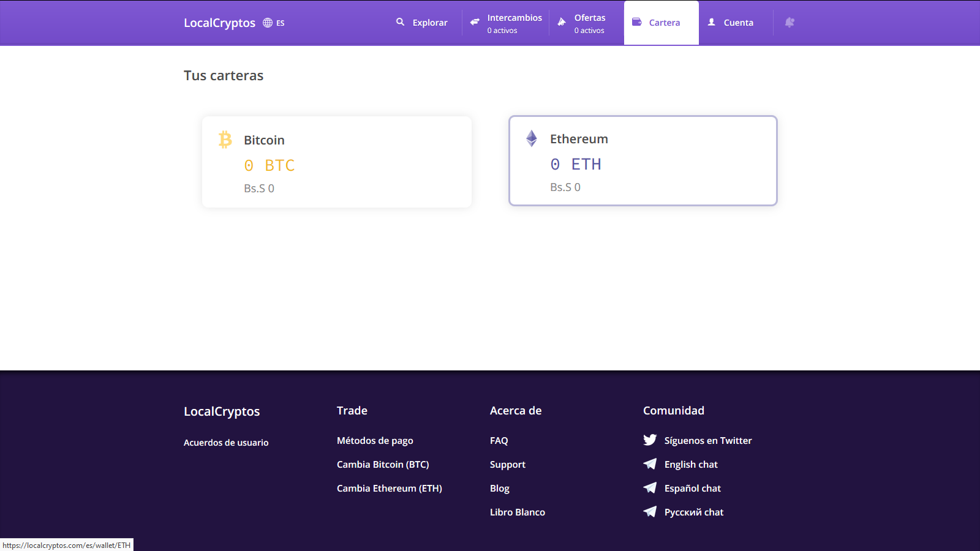Open the English chat link
980x551 pixels.
[691, 465]
